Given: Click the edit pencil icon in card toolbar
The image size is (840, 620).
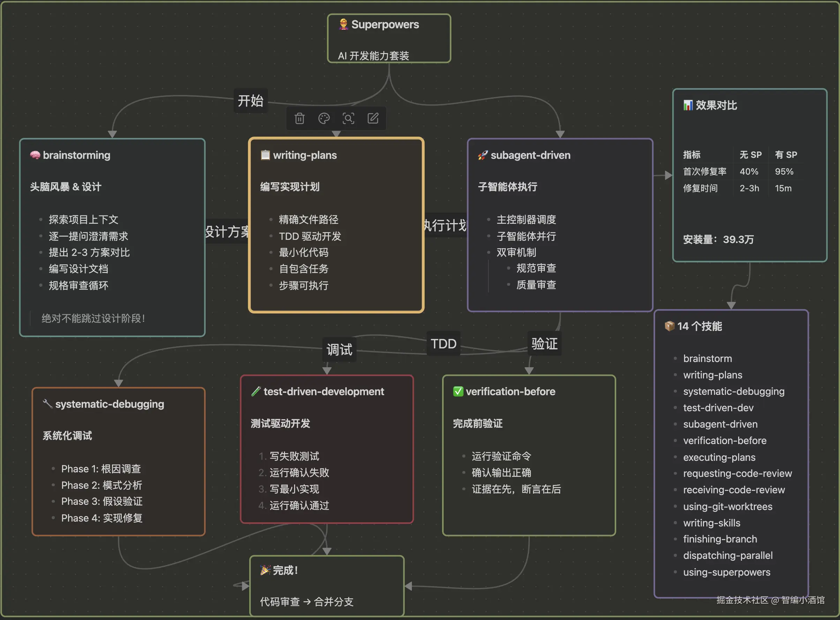Looking at the screenshot, I should click(373, 119).
